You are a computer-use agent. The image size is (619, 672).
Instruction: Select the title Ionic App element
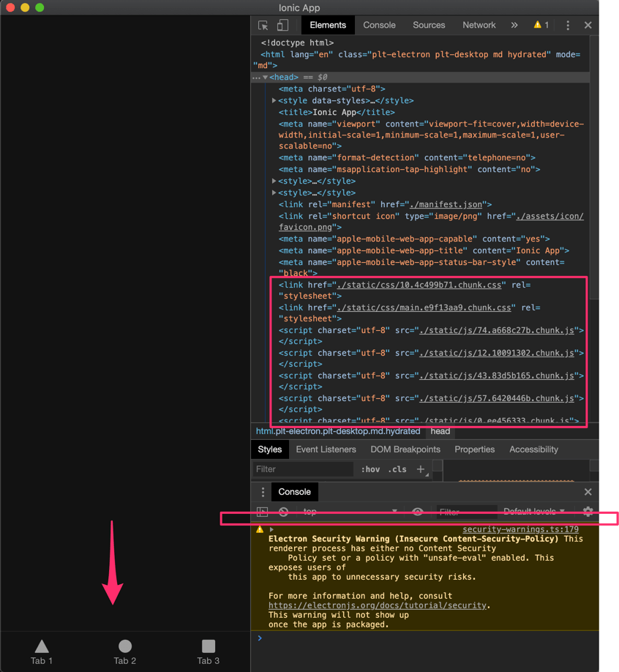(337, 112)
